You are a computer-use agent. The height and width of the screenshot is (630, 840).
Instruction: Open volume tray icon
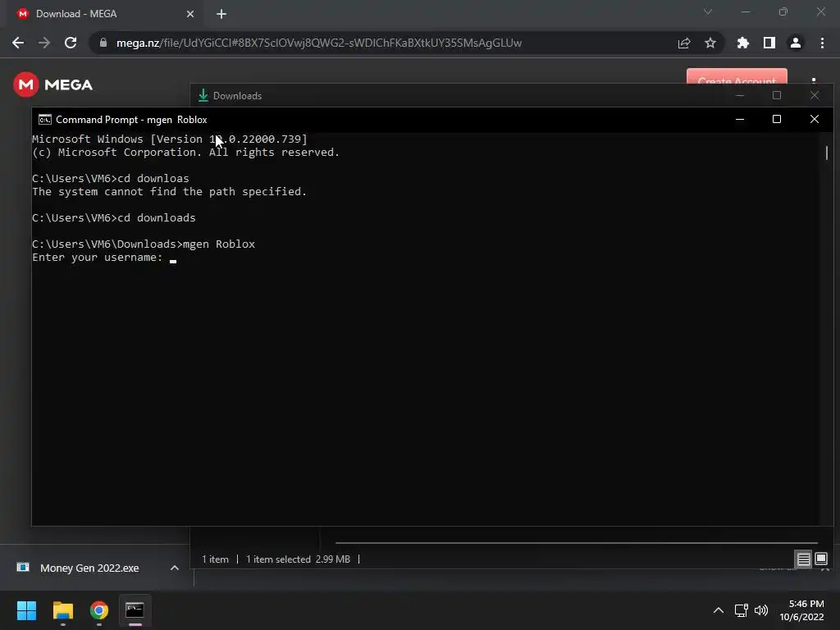[761, 610]
